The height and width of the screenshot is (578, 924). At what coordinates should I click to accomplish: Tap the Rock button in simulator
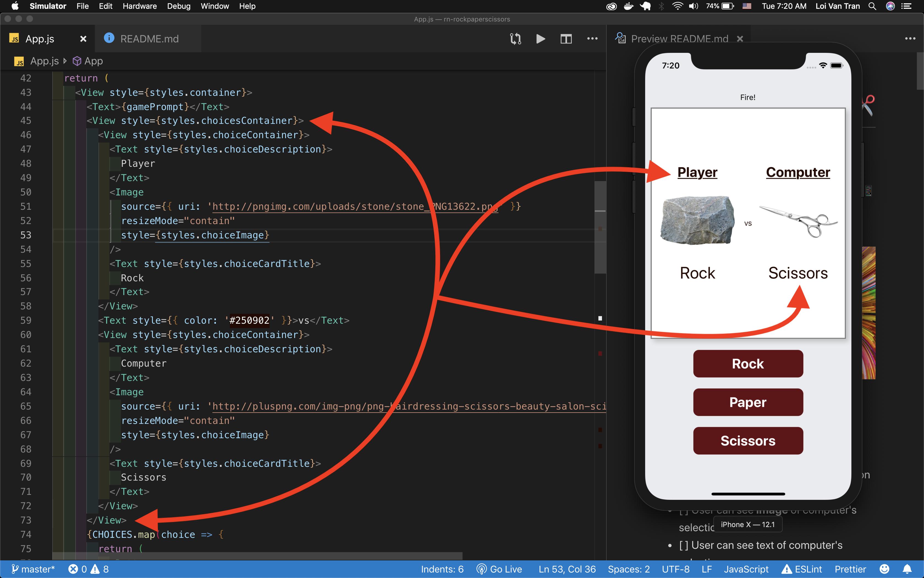coord(748,364)
